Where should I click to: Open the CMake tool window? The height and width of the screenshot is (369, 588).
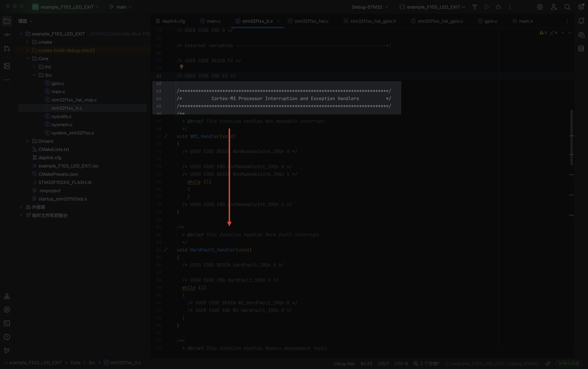7,296
